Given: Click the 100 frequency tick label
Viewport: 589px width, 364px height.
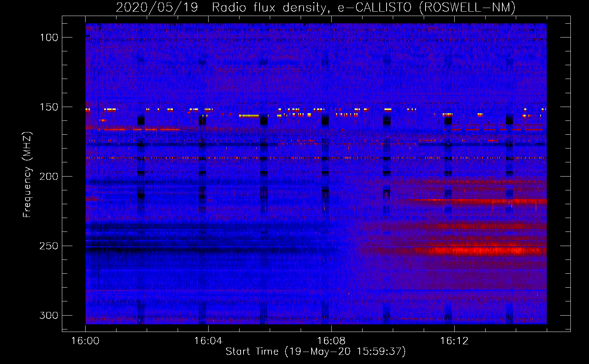Looking at the screenshot, I should click(49, 37).
